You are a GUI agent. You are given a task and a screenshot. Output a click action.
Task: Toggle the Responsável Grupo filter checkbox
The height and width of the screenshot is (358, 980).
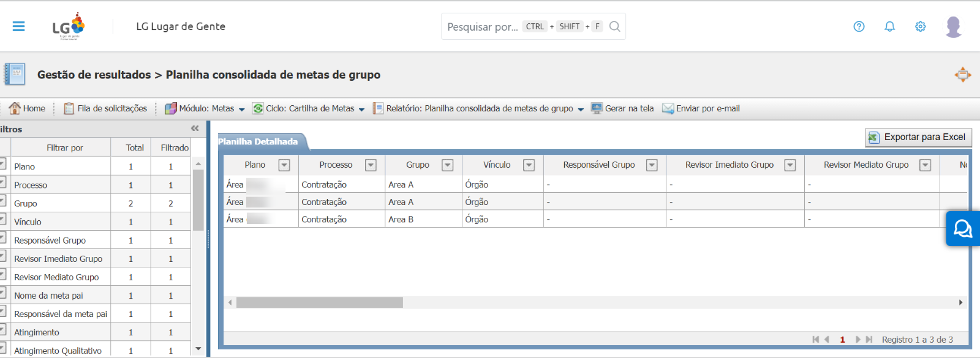coord(2,237)
